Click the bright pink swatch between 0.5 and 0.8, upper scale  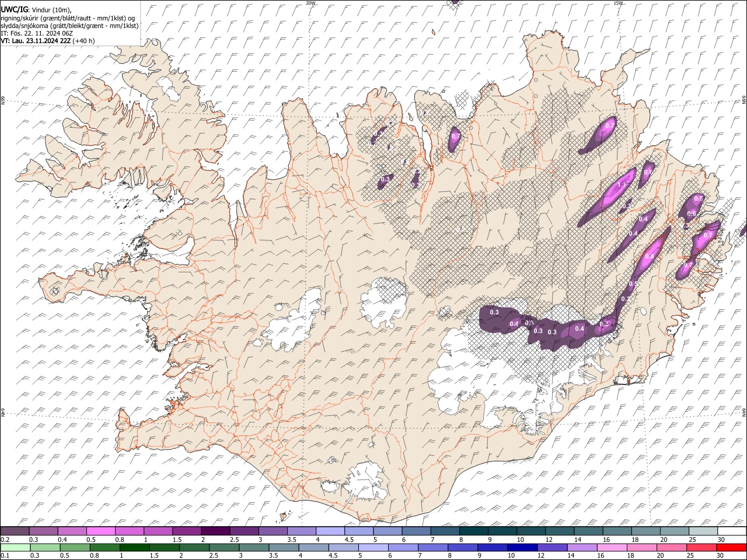100,531
